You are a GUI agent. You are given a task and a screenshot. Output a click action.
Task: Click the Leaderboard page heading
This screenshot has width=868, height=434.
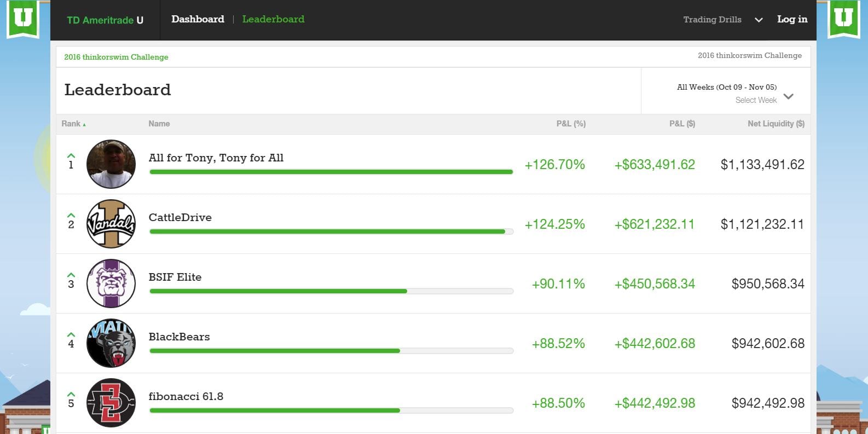point(118,90)
